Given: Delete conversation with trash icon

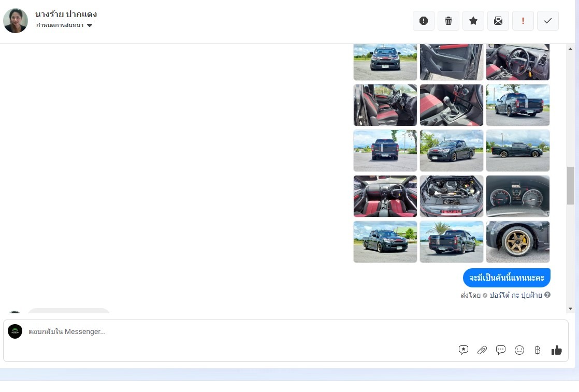Looking at the screenshot, I should coord(448,21).
